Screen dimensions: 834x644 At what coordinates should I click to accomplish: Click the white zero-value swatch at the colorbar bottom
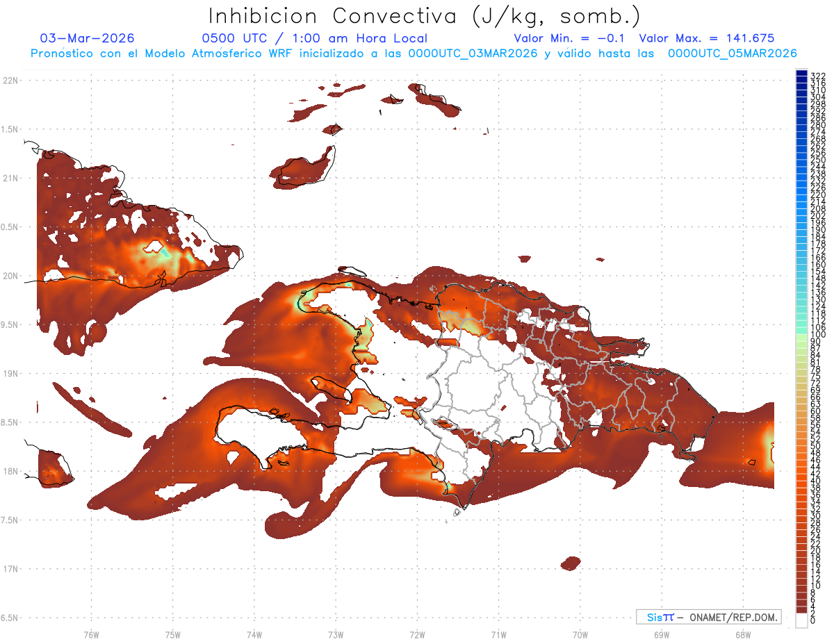(x=802, y=620)
